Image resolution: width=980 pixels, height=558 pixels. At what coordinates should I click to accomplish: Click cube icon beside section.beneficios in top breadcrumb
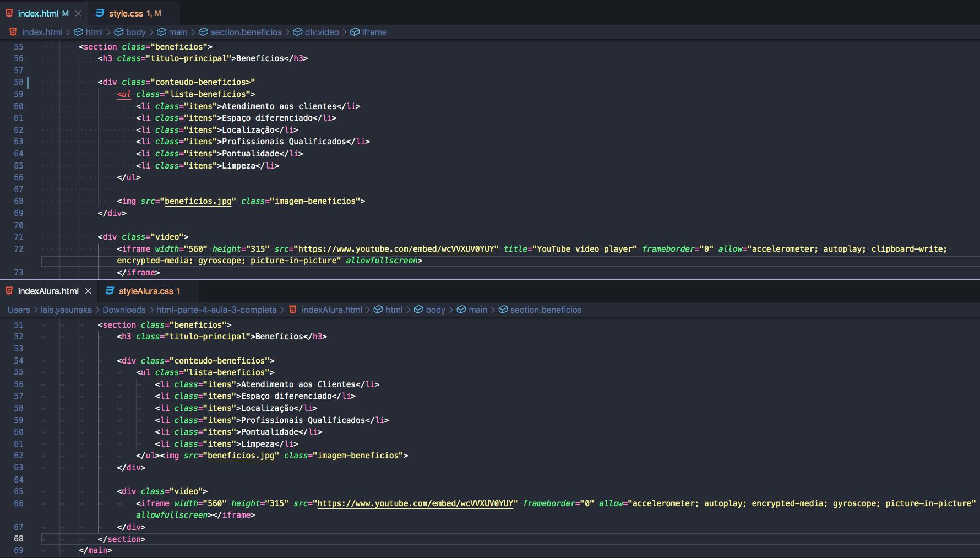click(x=203, y=32)
